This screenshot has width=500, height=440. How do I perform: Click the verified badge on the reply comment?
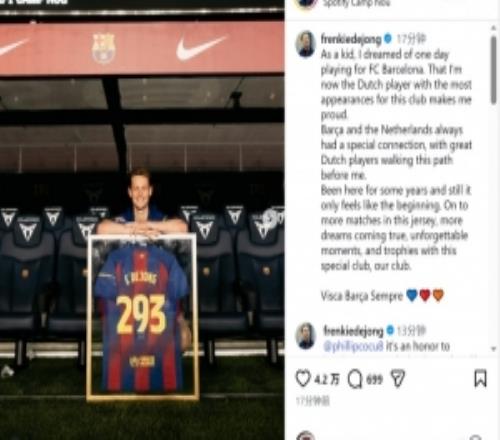[x=390, y=331]
